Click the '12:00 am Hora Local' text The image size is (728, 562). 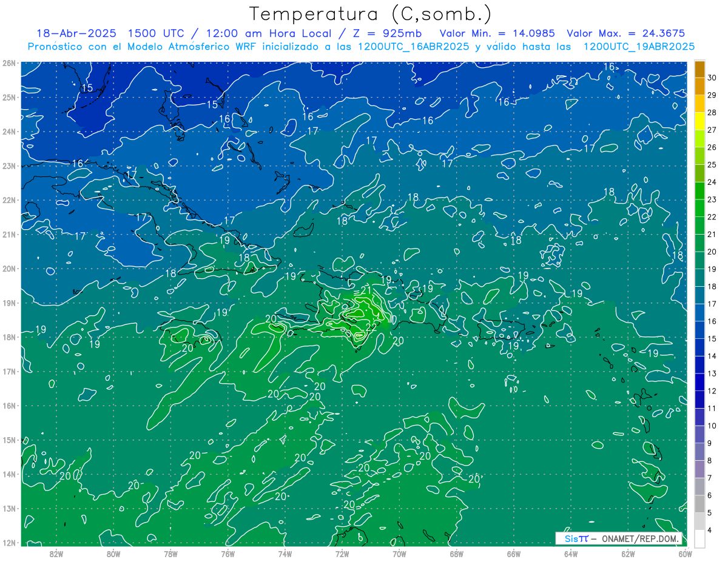coord(271,33)
